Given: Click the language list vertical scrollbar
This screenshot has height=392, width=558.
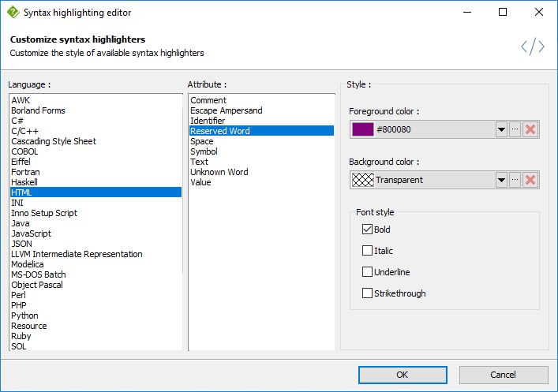Looking at the screenshot, I should (x=183, y=191).
